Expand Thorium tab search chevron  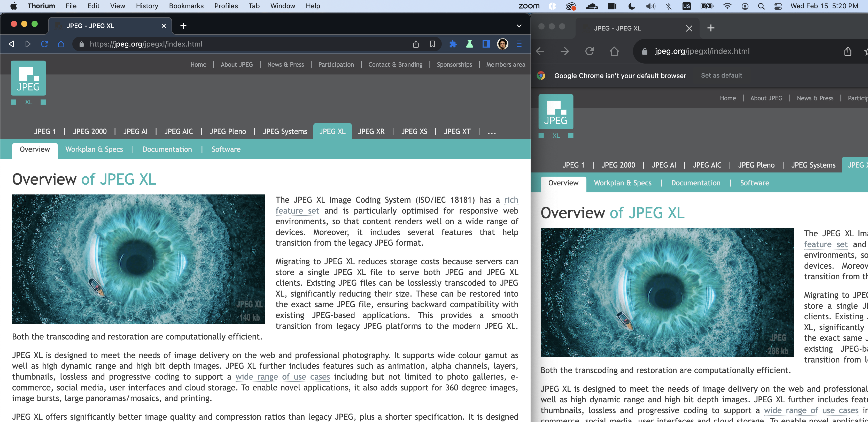tap(519, 26)
